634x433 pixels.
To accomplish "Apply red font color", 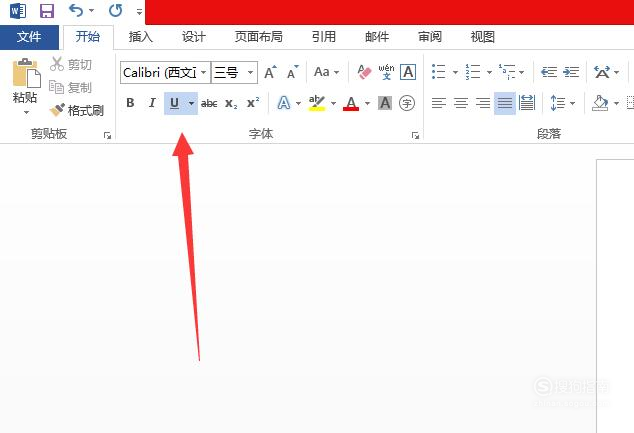I will pos(351,103).
